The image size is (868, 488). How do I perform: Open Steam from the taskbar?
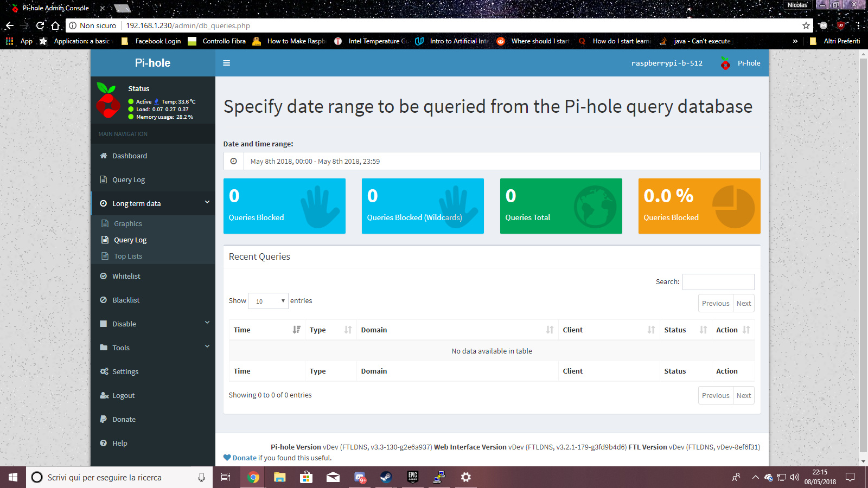(x=386, y=477)
